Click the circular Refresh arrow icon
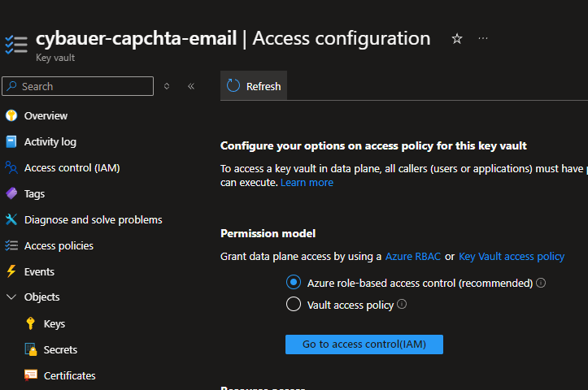The width and height of the screenshot is (588, 390). click(233, 86)
